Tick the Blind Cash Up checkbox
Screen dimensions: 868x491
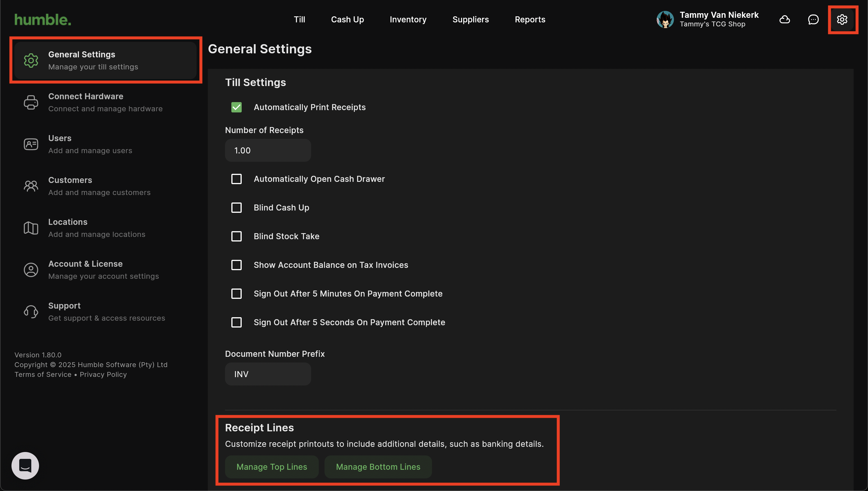click(236, 208)
